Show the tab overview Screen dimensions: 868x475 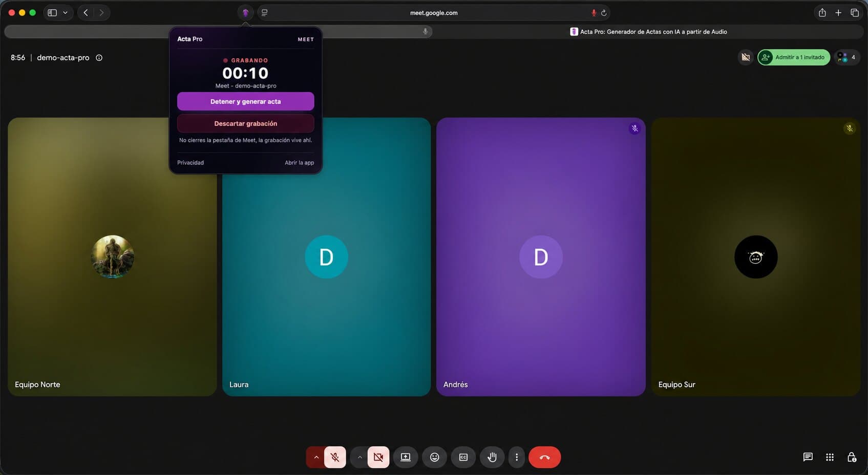click(855, 13)
